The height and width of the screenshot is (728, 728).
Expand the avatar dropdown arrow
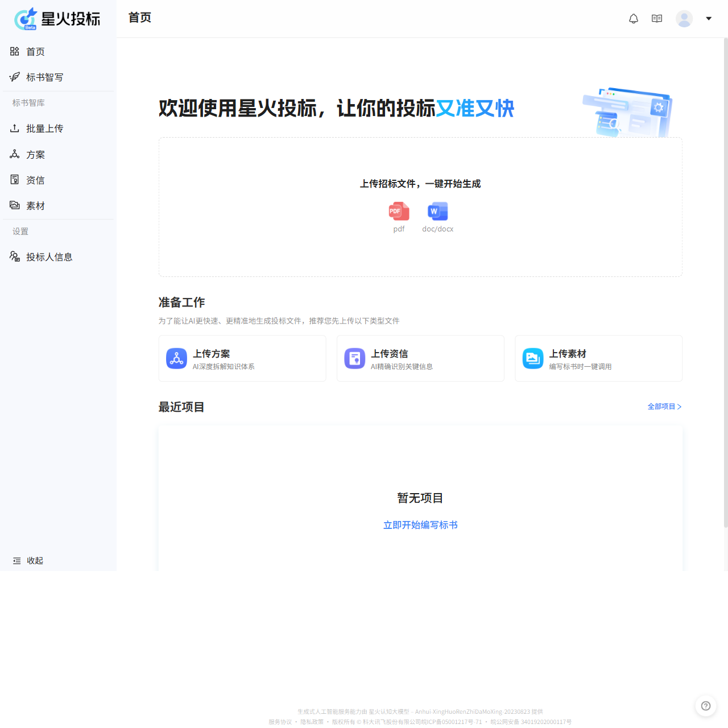coord(709,18)
